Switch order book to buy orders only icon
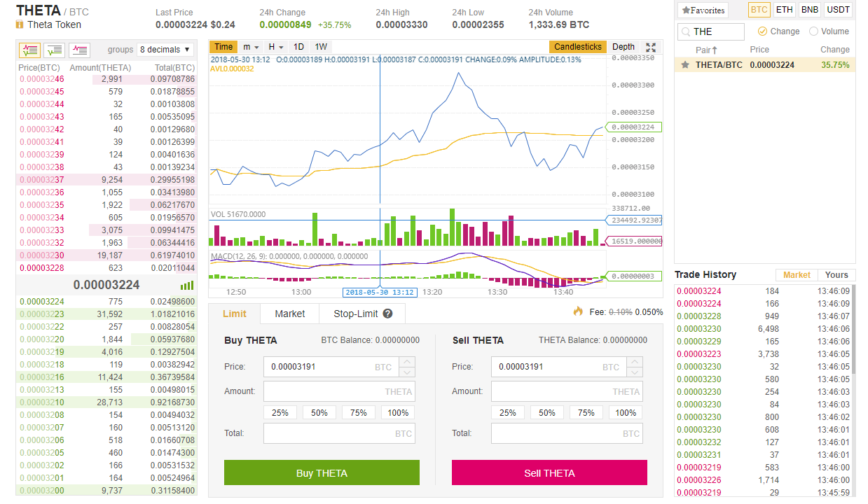This screenshot has width=868, height=504. 54,50
